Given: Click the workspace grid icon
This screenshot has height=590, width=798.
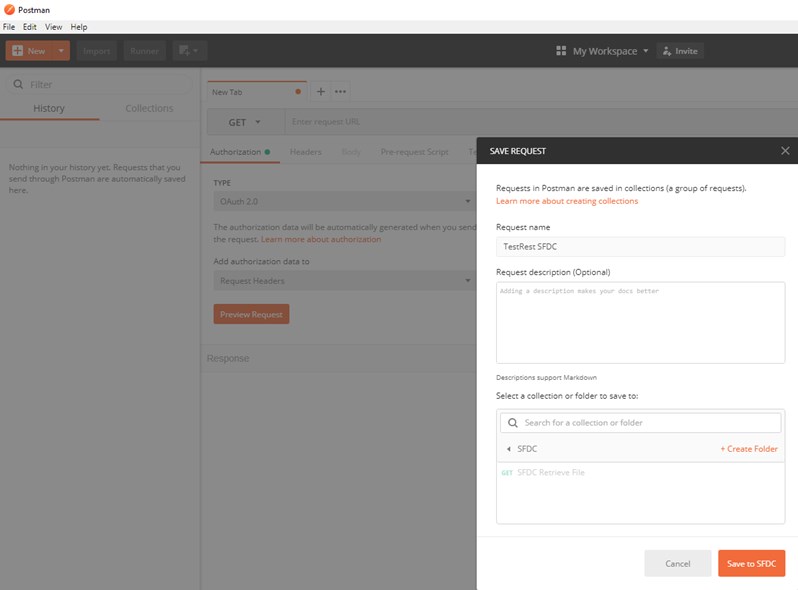Looking at the screenshot, I should 561,51.
